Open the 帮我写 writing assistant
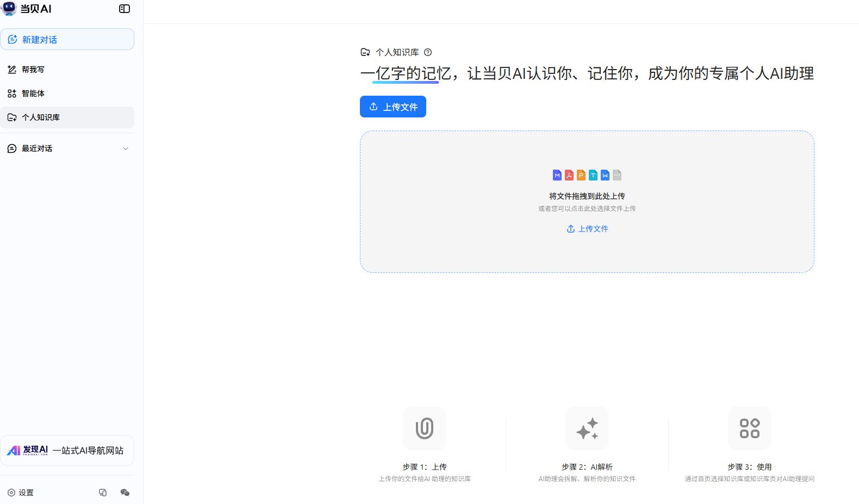The height and width of the screenshot is (504, 859). 67,70
